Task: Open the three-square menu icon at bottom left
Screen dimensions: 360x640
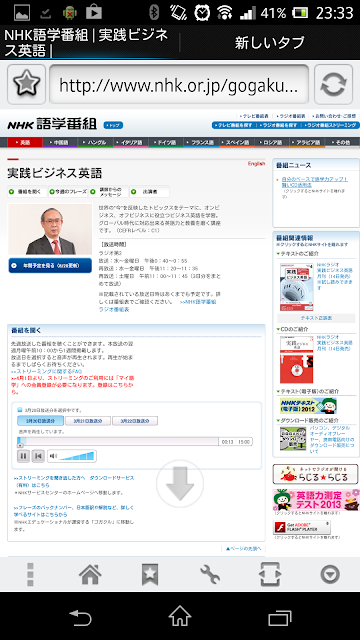Action: 30,574
